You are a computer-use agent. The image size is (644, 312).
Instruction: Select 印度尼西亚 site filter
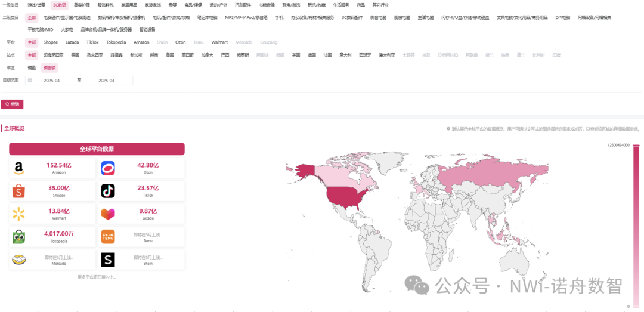click(x=53, y=55)
